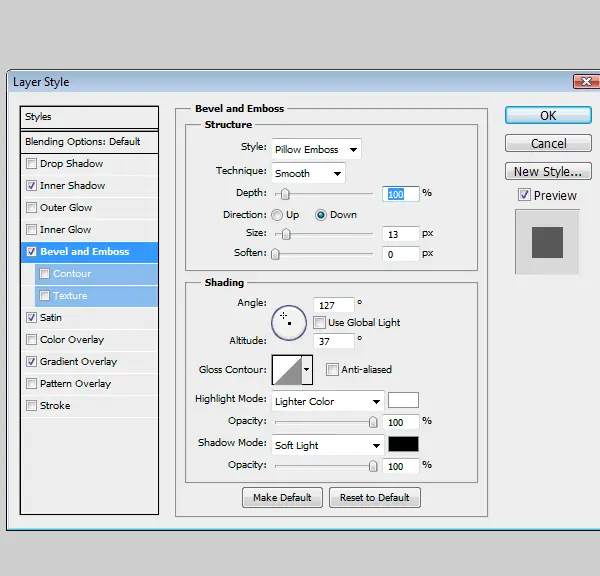Open the Pattern Overlay settings row
This screenshot has height=576, width=600.
89,384
